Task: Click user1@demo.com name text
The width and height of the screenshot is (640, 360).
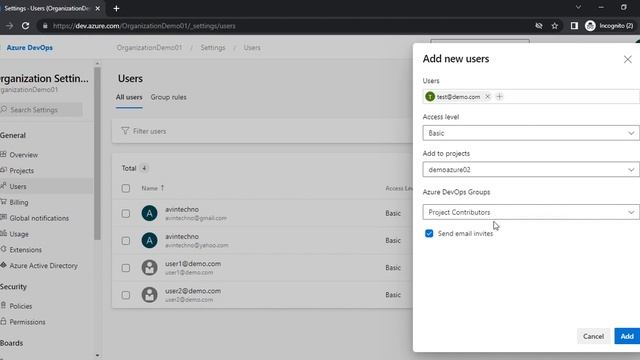Action: click(x=193, y=264)
